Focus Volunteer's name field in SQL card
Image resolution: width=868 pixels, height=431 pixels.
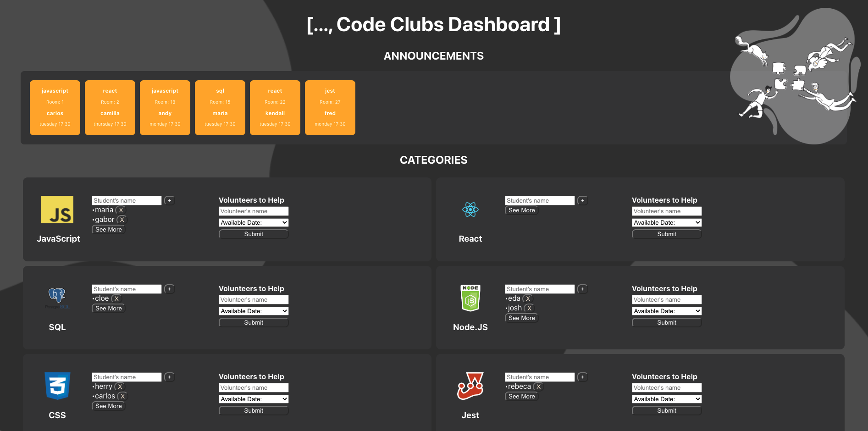254,299
